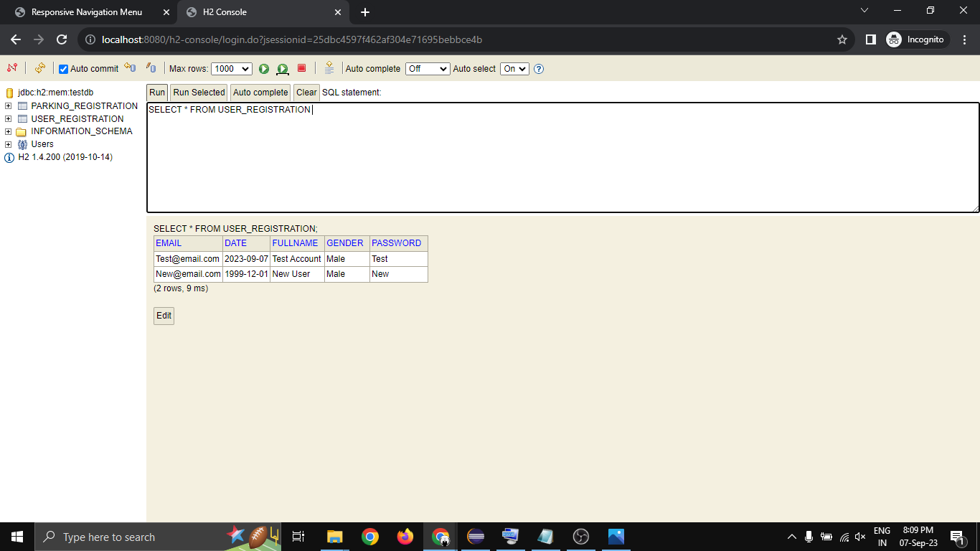Open Firefox from the taskbar

[405, 537]
